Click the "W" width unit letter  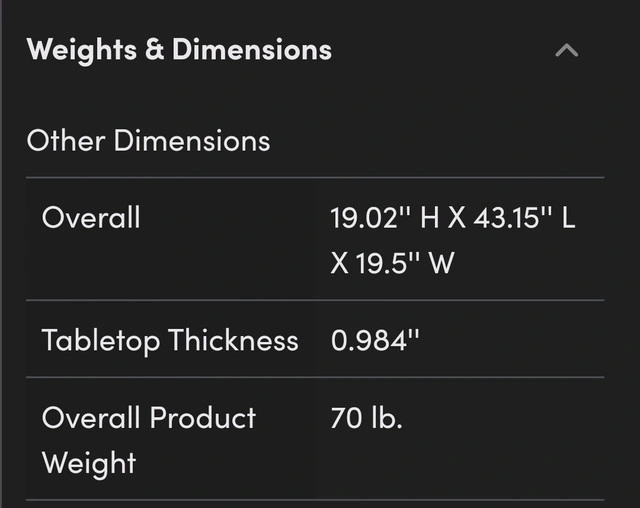pyautogui.click(x=443, y=263)
